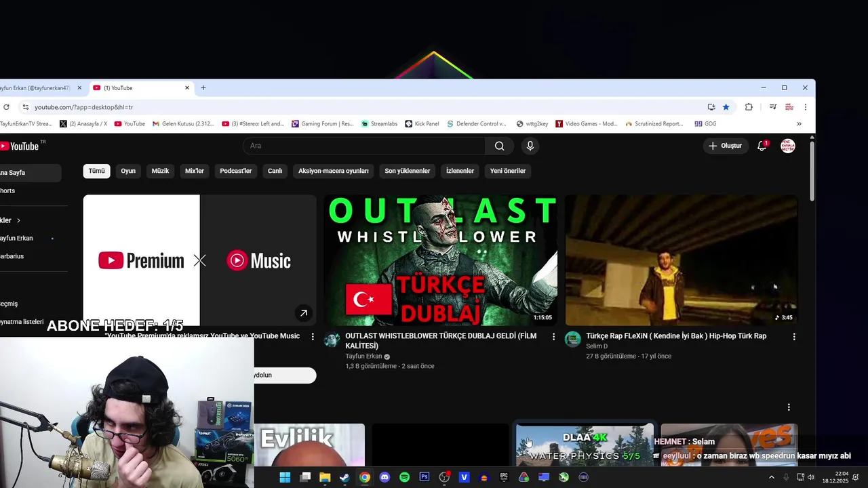Select the Yeni öneriler filter chip
Image resolution: width=868 pixels, height=488 pixels.
pos(508,171)
